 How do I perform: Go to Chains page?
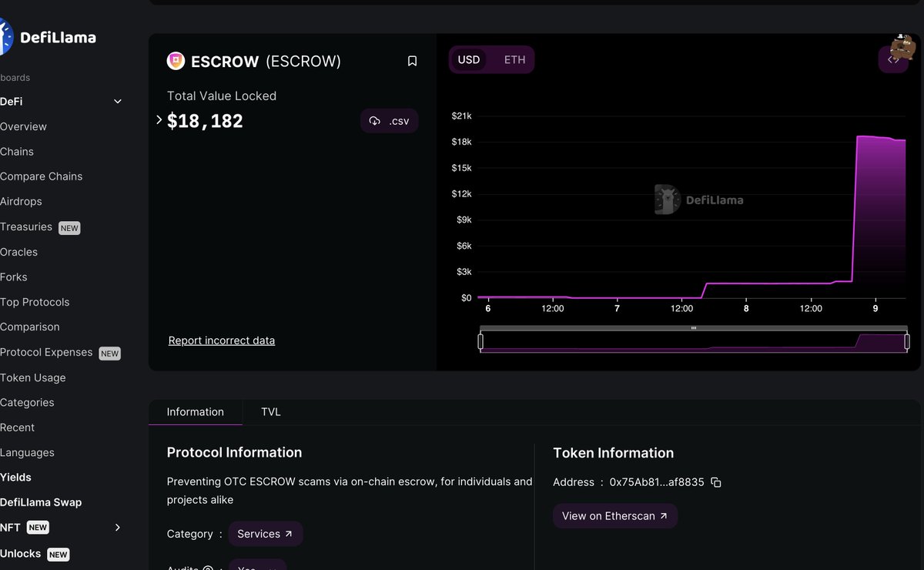[17, 152]
